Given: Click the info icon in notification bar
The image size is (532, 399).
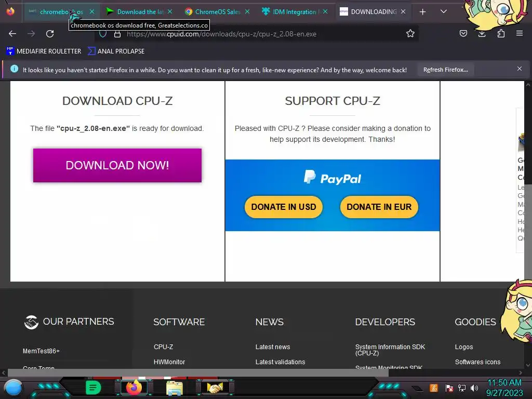Looking at the screenshot, I should 14,69.
